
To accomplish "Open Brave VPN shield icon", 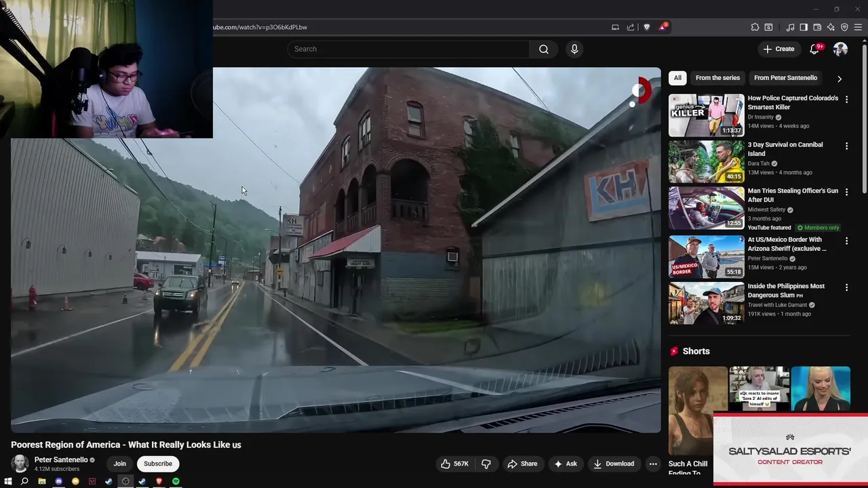I will 844,27.
